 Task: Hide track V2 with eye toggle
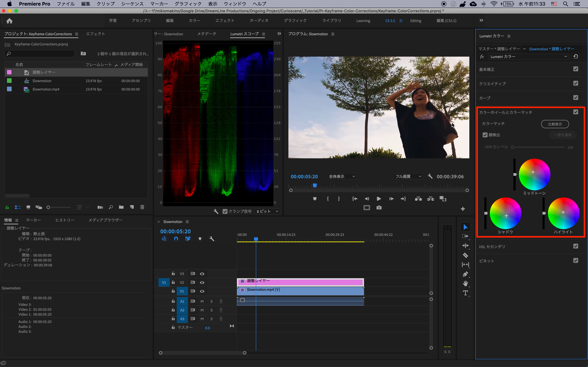pos(202,283)
